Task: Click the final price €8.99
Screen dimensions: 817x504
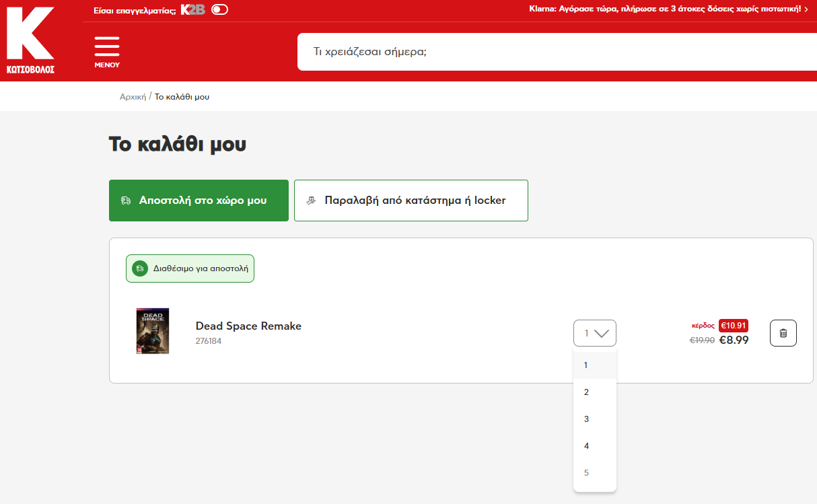Action: tap(734, 340)
